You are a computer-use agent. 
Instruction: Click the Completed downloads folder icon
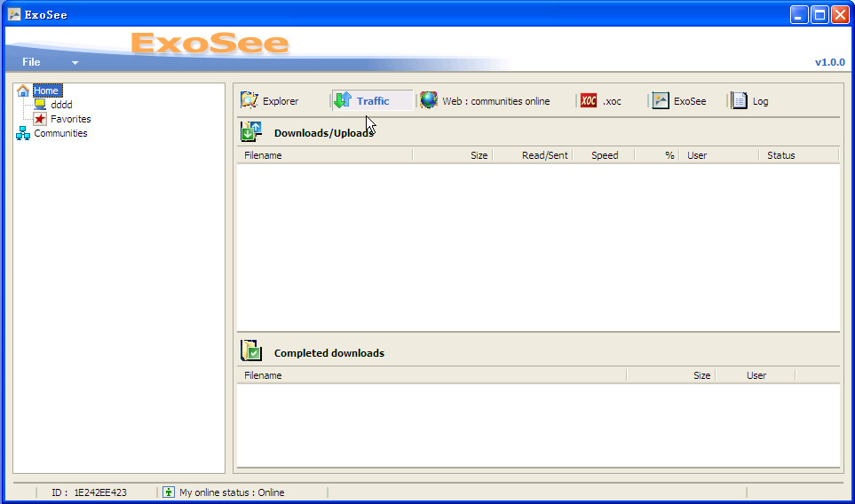pos(251,350)
